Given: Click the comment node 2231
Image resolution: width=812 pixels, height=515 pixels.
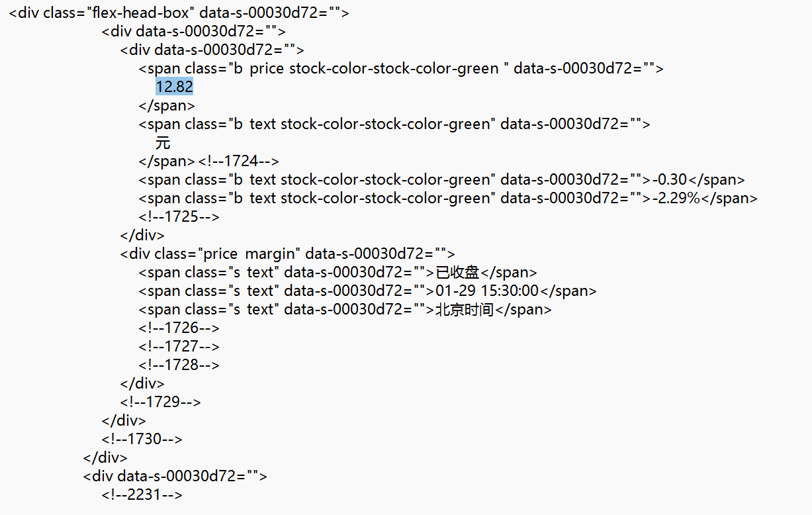Looking at the screenshot, I should coord(142,494).
